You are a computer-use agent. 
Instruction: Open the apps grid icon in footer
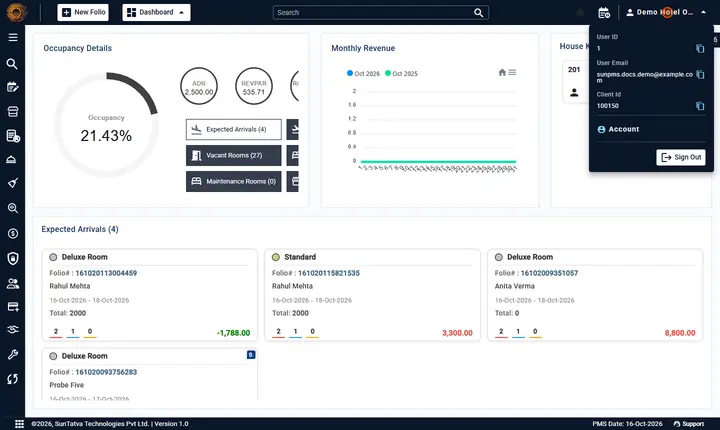click(x=19, y=424)
